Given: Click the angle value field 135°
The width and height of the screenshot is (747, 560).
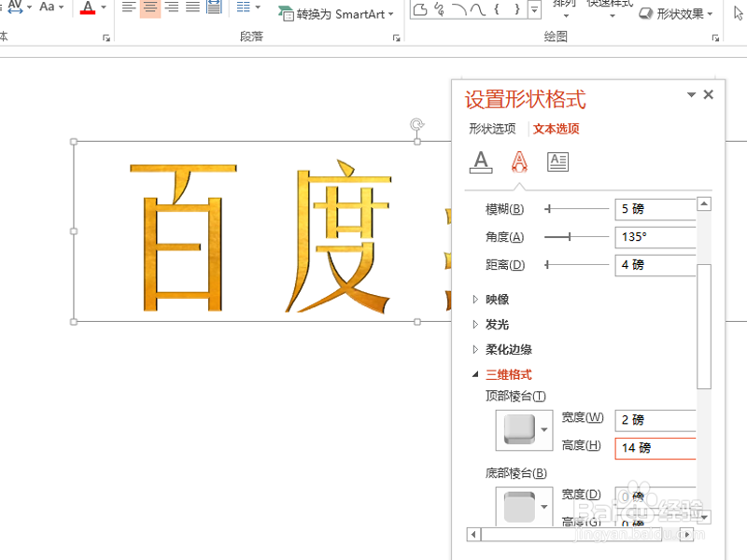Looking at the screenshot, I should [x=655, y=237].
